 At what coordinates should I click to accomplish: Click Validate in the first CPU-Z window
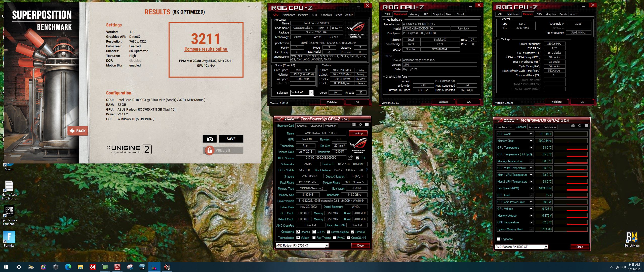332,102
